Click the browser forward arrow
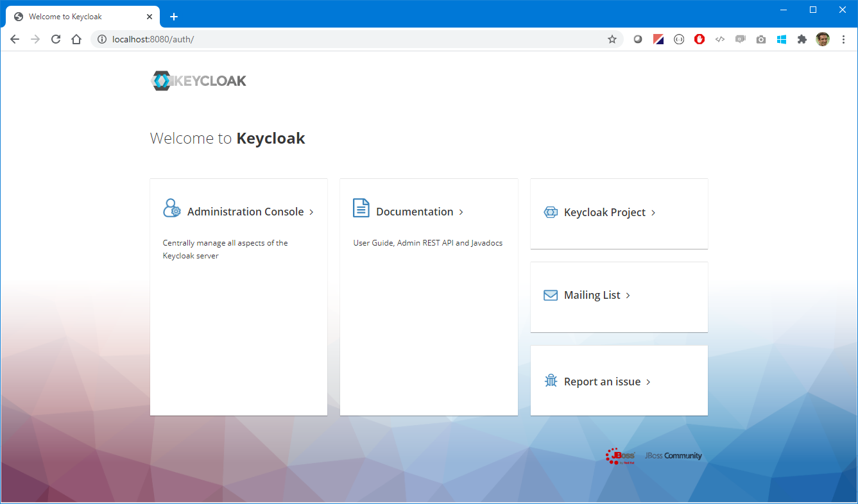858x504 pixels. [35, 39]
